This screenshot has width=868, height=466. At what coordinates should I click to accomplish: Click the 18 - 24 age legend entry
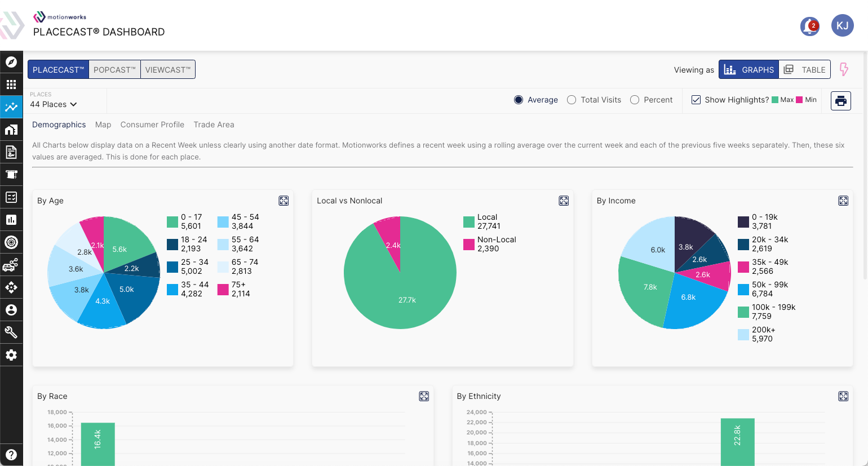[187, 244]
